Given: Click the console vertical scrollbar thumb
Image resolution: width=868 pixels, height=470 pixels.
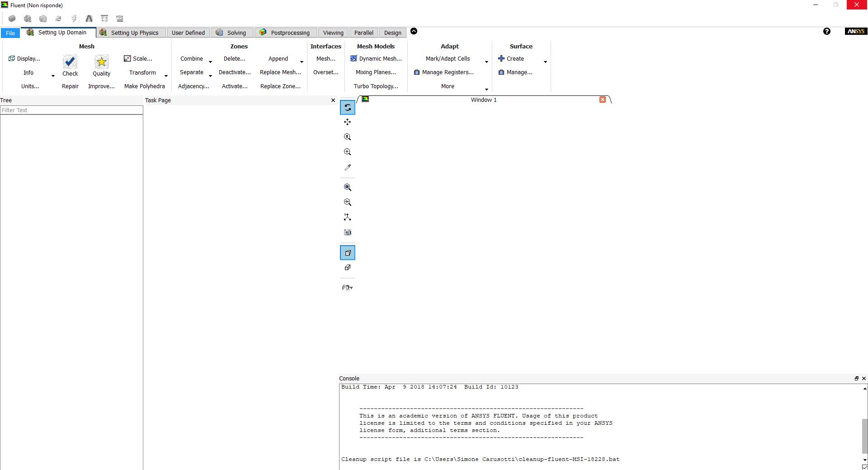Looking at the screenshot, I should click(x=865, y=435).
